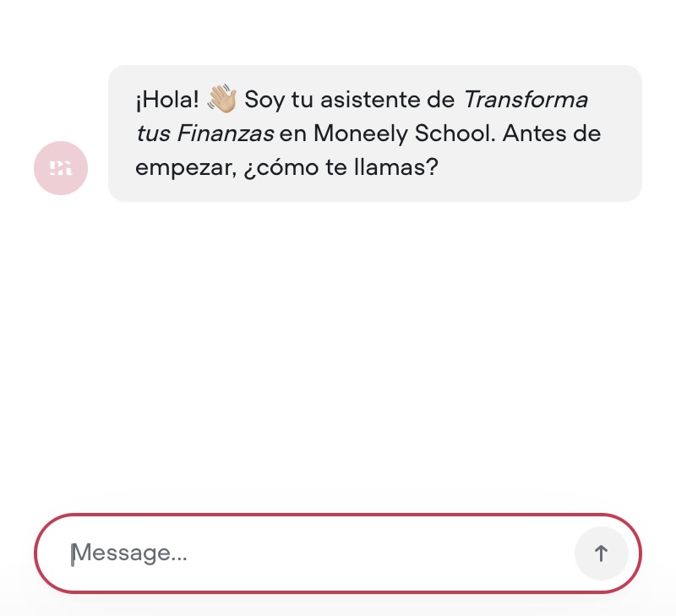The image size is (676, 616).
Task: Click the assistant's greeting message bubble
Action: coord(375,133)
